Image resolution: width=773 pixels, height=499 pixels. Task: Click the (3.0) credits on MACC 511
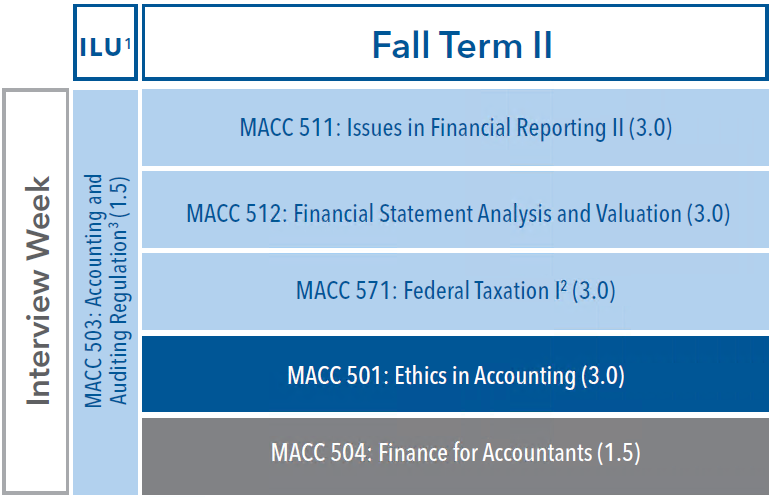(x=650, y=128)
